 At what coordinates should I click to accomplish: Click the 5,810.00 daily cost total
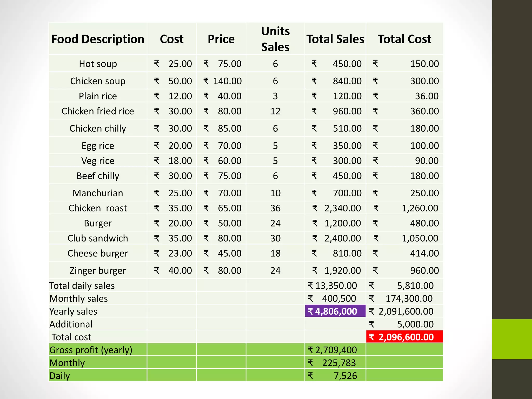click(415, 286)
